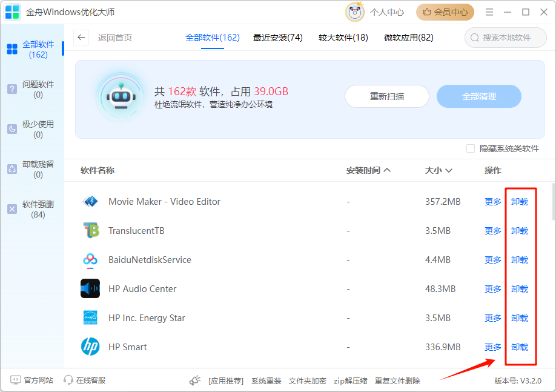Click the HP Smart logo icon
Screen dimensions: 556x392
tap(90, 347)
